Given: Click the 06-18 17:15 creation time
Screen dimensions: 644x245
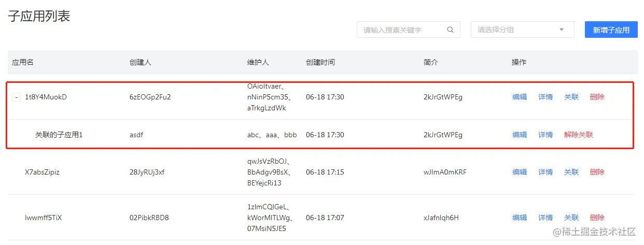Looking at the screenshot, I should [x=325, y=172].
